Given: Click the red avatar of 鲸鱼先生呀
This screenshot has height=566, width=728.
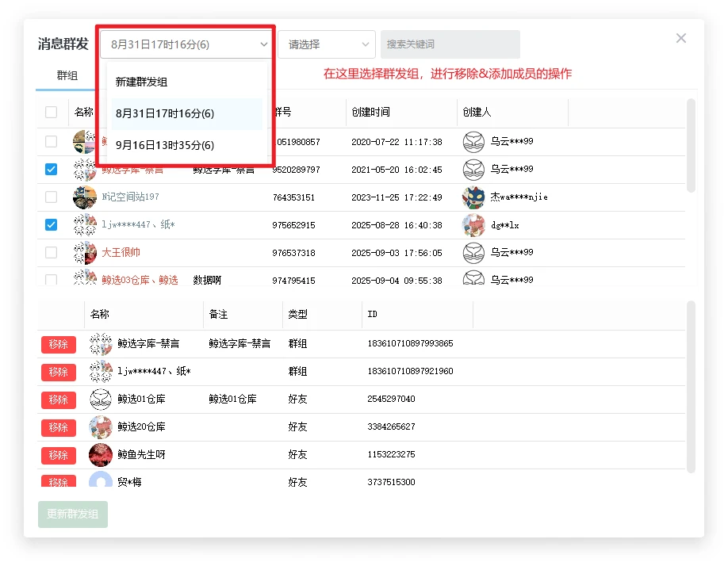Looking at the screenshot, I should [100, 455].
